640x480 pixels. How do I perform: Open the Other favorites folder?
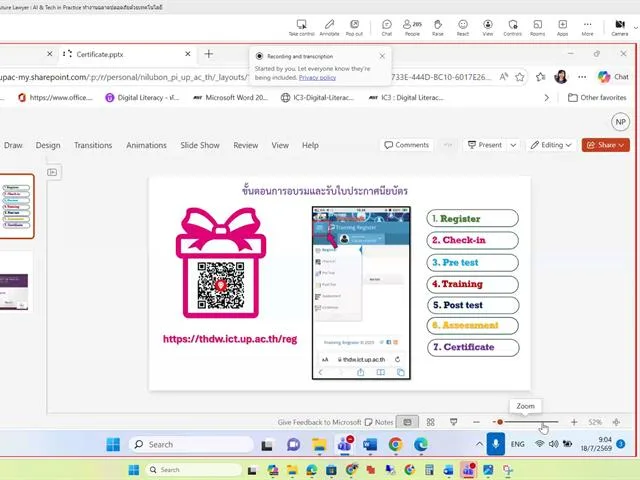[x=597, y=98]
